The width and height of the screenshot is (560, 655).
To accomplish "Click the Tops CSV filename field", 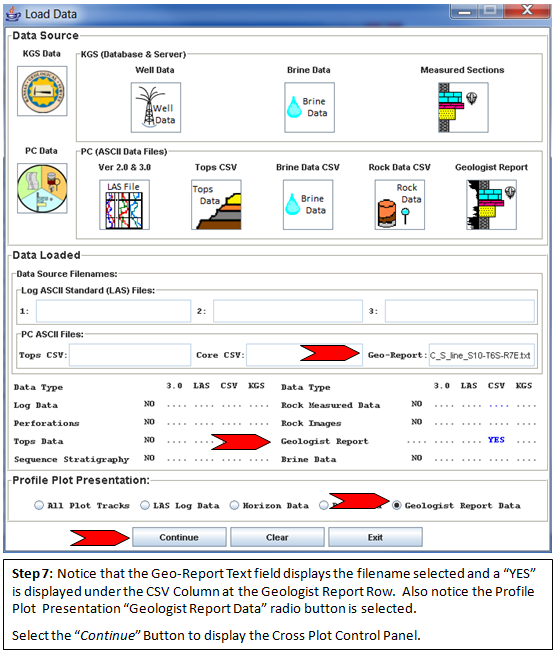I will (130, 355).
